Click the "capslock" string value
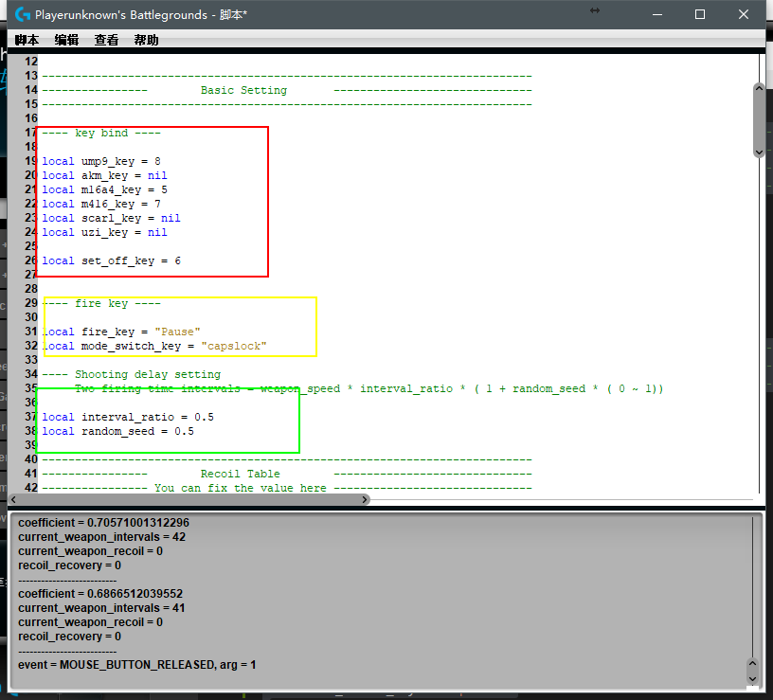This screenshot has height=700, width=773. 234,346
